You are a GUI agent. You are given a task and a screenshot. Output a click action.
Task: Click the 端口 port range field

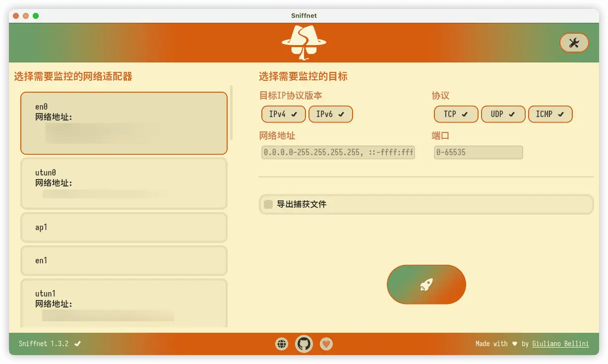point(478,152)
